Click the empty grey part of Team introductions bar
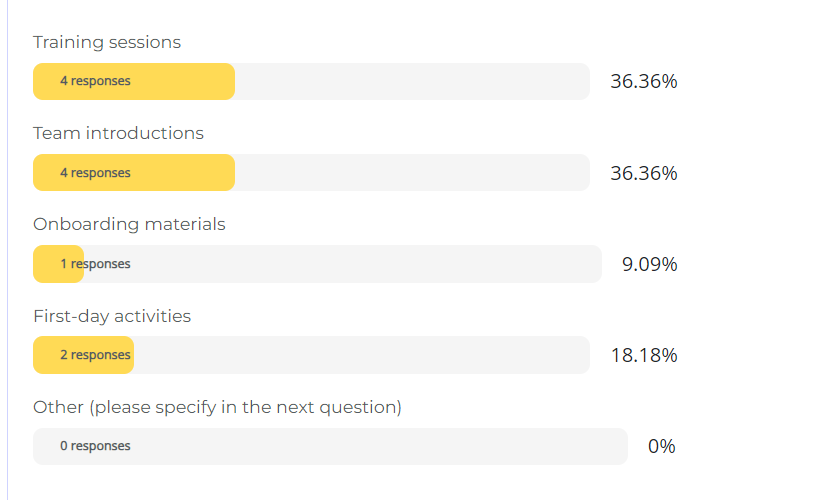 click(x=410, y=173)
